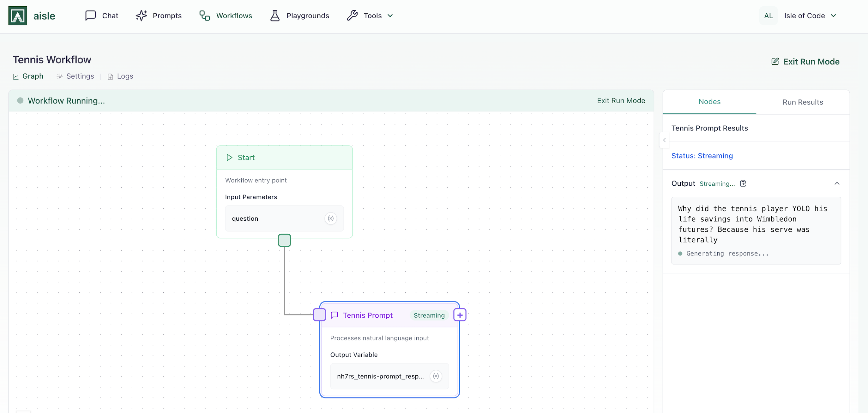Click the Tools wrench icon
Viewport: 868px width, 413px height.
click(x=353, y=15)
